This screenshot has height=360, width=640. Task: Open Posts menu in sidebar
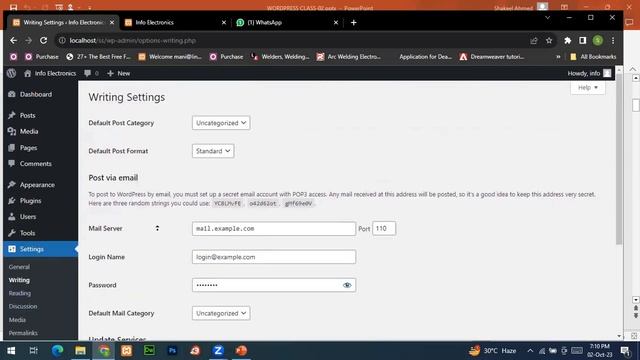tap(27, 116)
